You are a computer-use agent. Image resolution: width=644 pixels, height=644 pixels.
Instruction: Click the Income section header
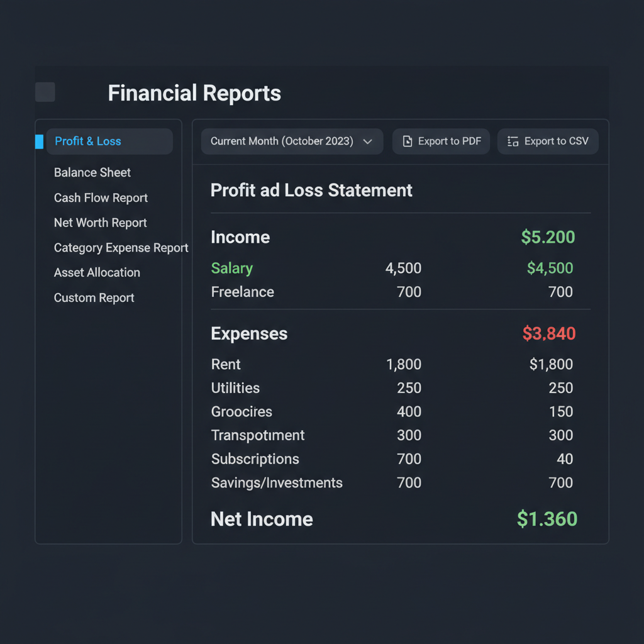[240, 237]
